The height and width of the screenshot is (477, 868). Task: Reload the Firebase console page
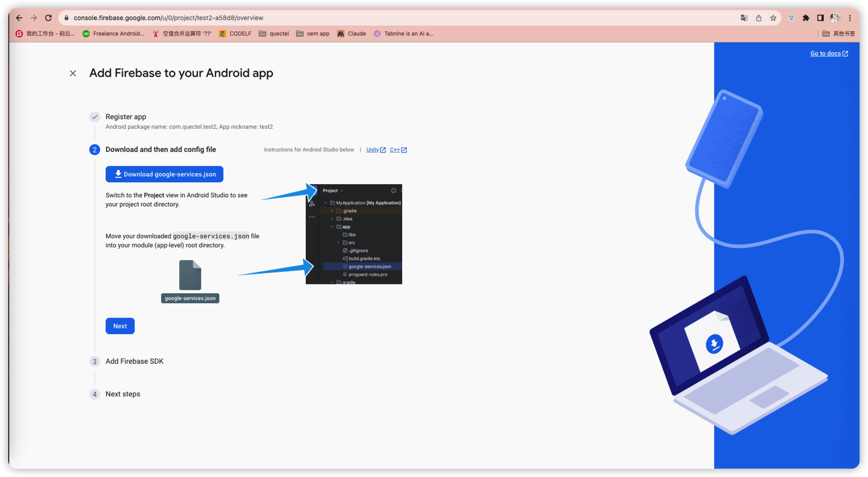(x=48, y=18)
